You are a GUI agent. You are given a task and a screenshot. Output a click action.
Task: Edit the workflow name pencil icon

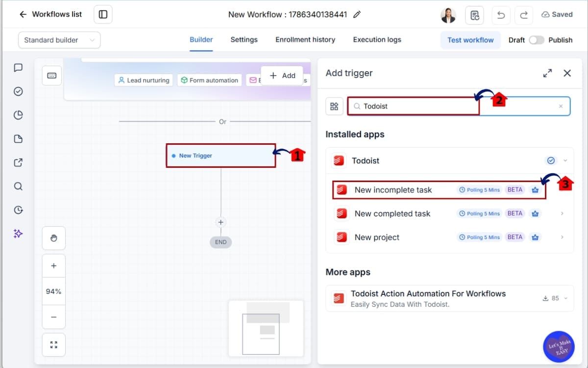pos(357,15)
